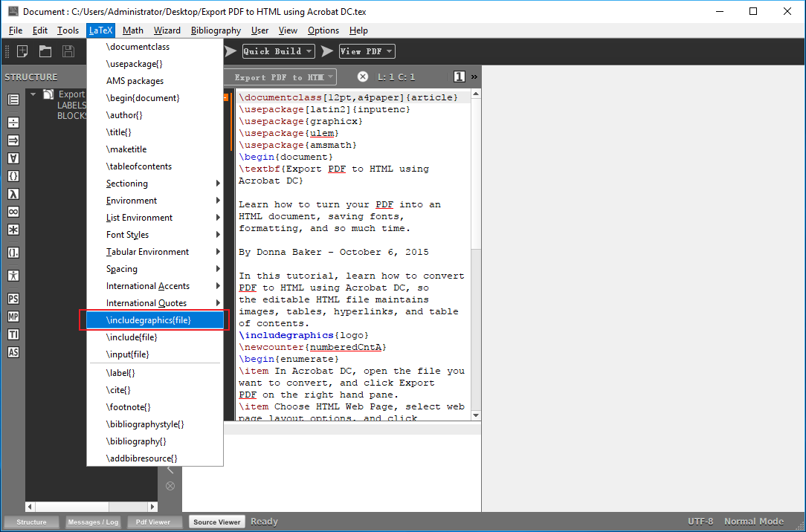Open the Options menu

[323, 30]
